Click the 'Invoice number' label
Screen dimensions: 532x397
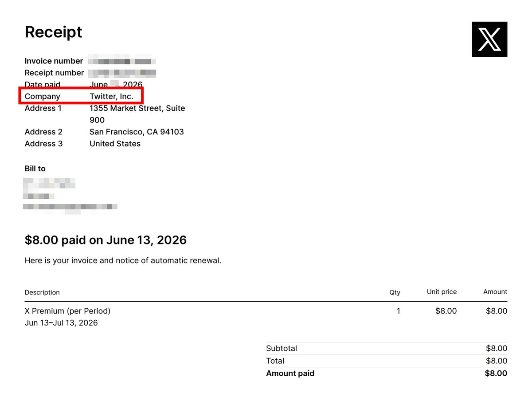tap(54, 61)
